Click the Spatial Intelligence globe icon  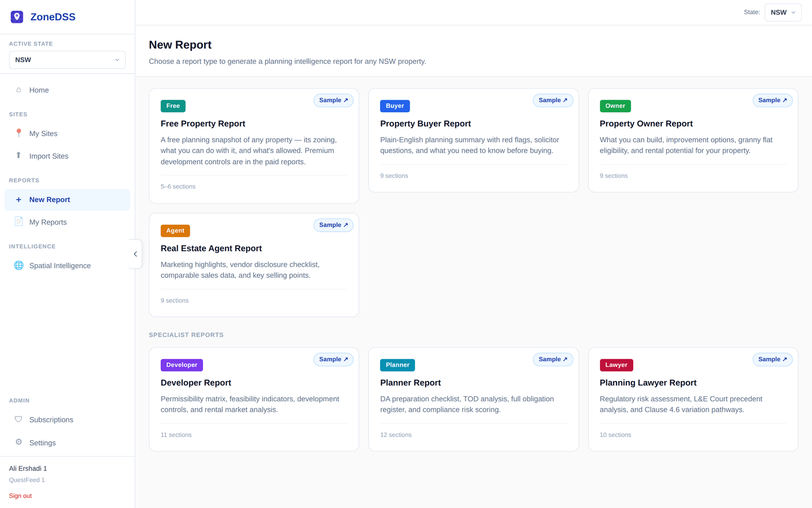(19, 265)
